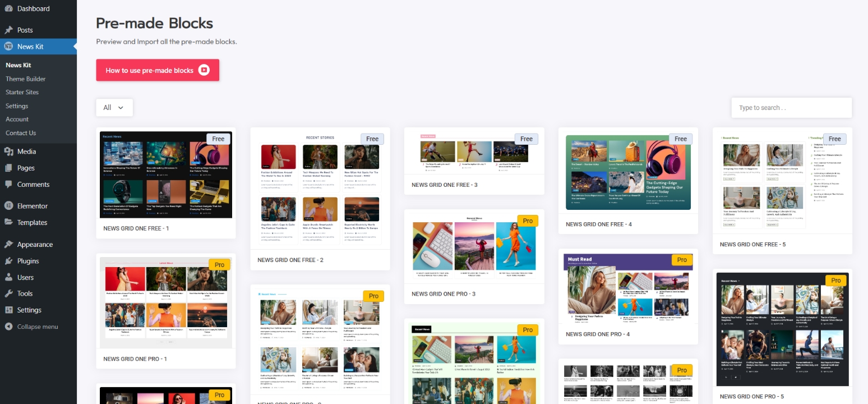Click Pro badge on News Grid One Pro - 5
The width and height of the screenshot is (868, 404).
[x=835, y=281]
